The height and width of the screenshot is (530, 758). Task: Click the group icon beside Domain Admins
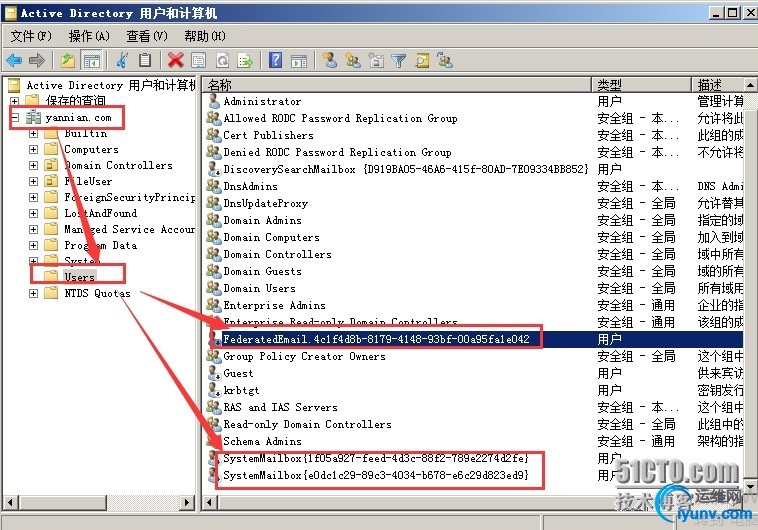click(214, 220)
